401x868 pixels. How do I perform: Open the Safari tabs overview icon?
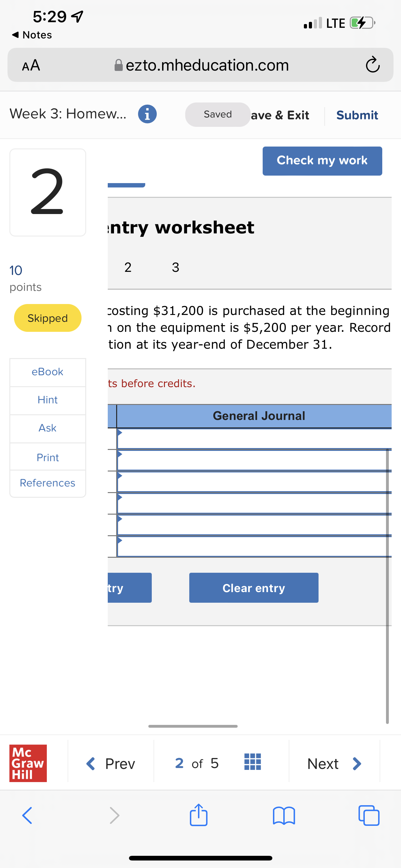369,816
